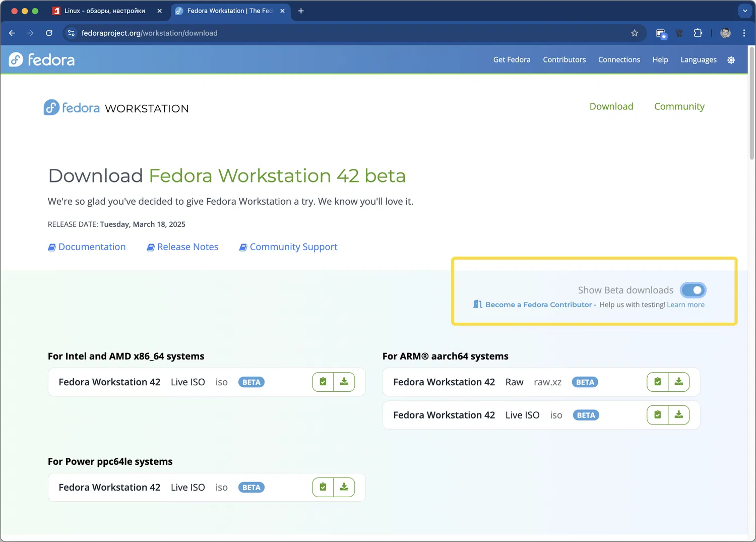Click the verify checksum icon for x86_64 Live ISO
Screen dimensions: 756x542
tap(323, 382)
